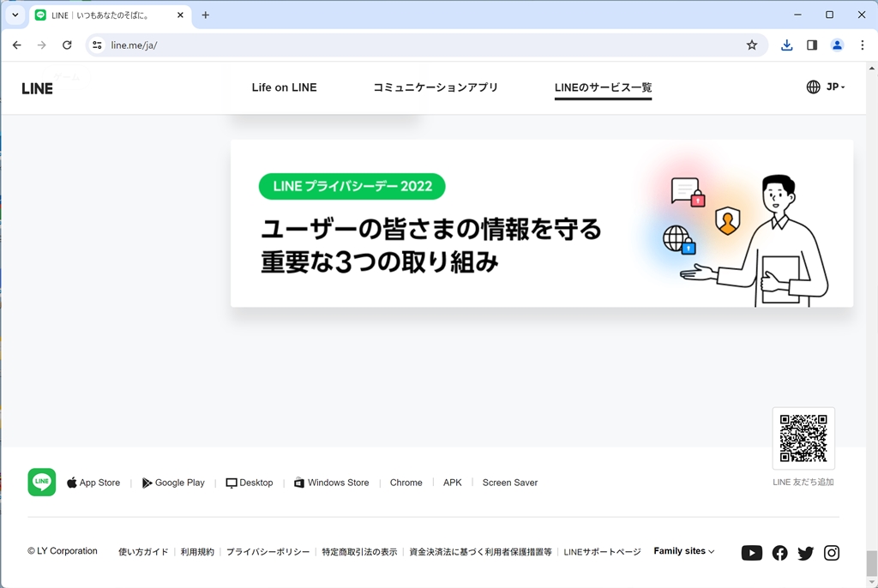
Task: Open the プライバシーポリシー footer link
Action: 268,552
